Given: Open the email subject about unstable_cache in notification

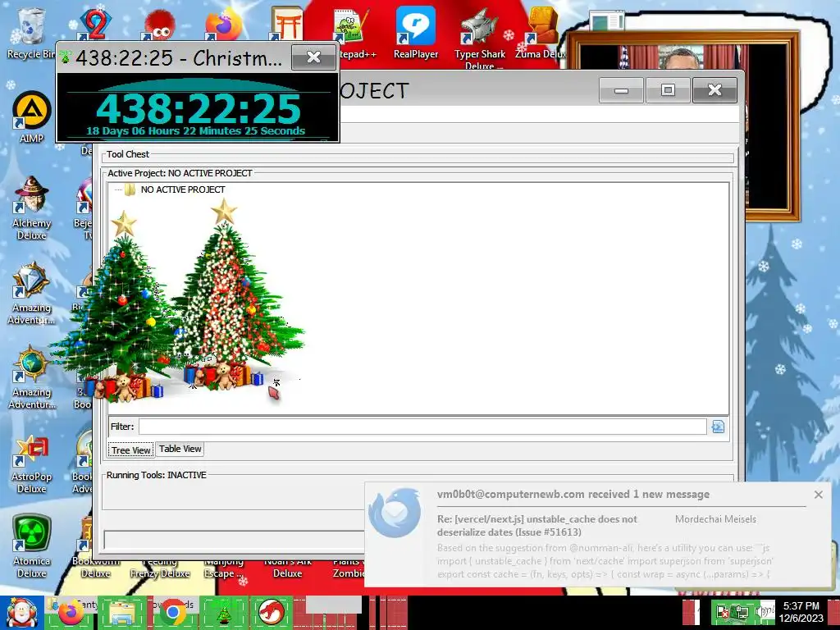Looking at the screenshot, I should tap(536, 526).
